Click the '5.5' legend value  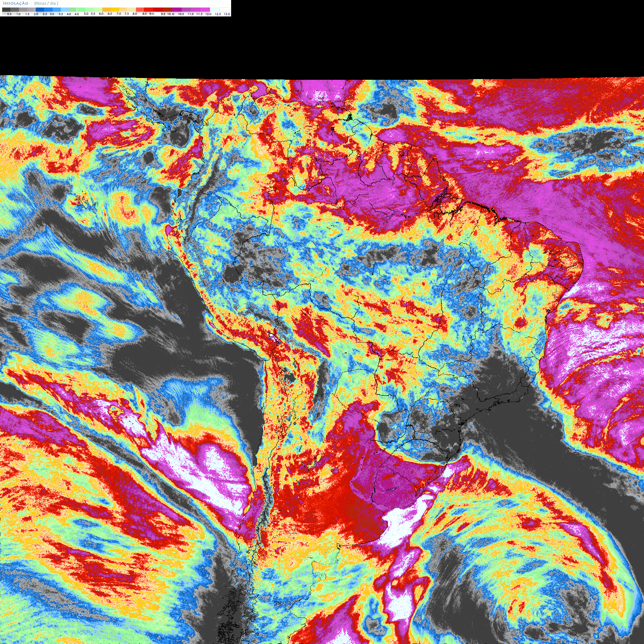point(93,14)
